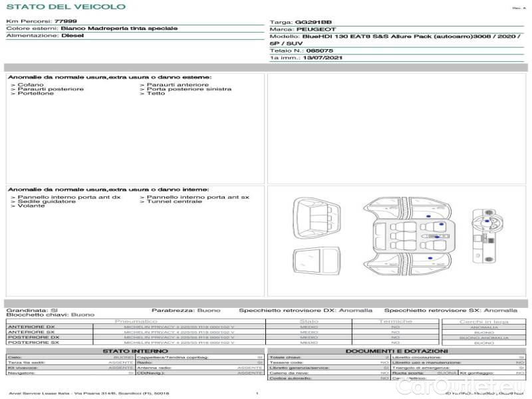Click the 'Arval Service Lease Italia' footer address
The image size is (532, 399).
point(89,393)
